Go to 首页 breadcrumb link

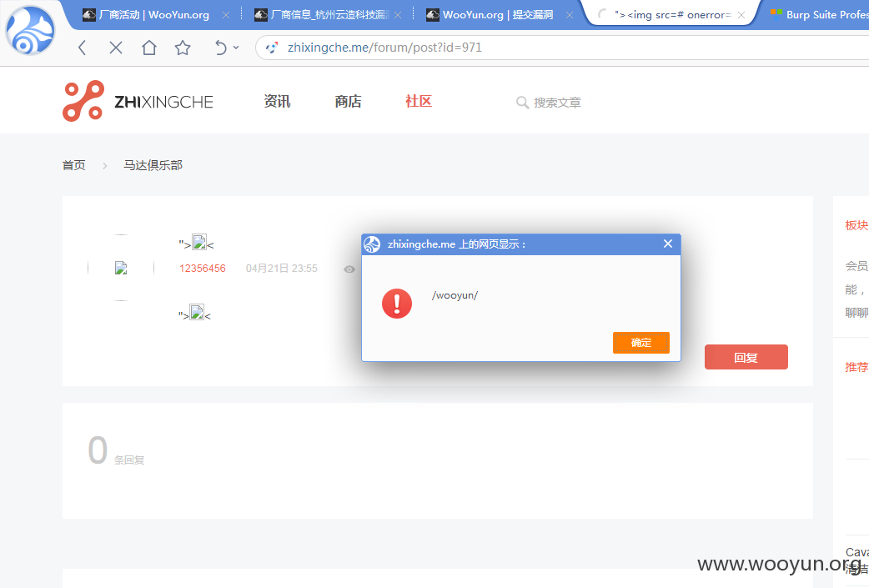tap(73, 165)
